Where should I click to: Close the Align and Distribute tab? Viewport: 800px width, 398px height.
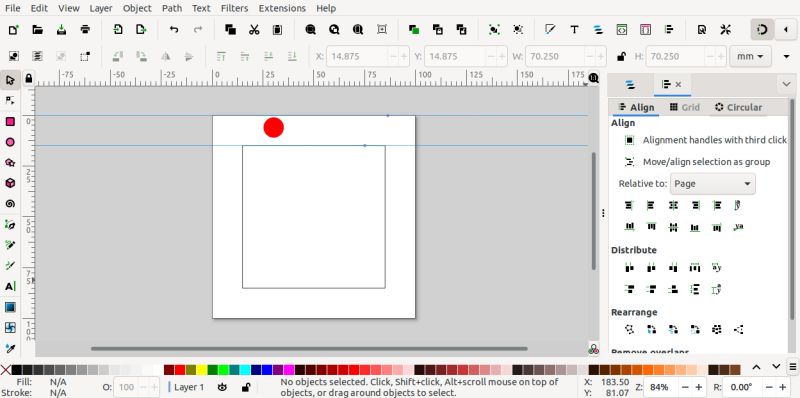(x=678, y=85)
